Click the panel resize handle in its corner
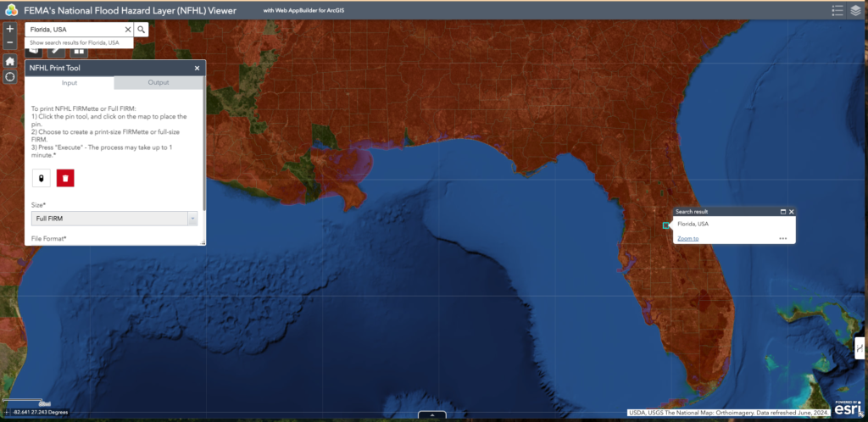Screen dimensions: 868x422 203,242
